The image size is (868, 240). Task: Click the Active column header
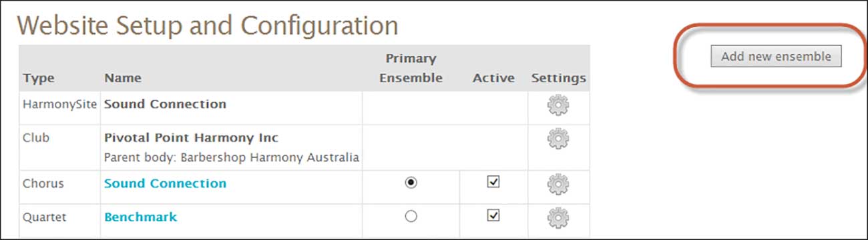493,78
